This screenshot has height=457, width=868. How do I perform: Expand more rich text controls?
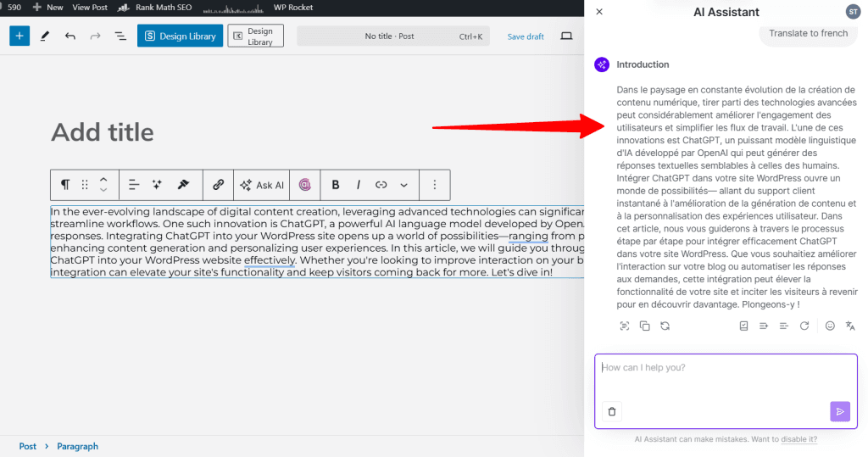tap(404, 185)
